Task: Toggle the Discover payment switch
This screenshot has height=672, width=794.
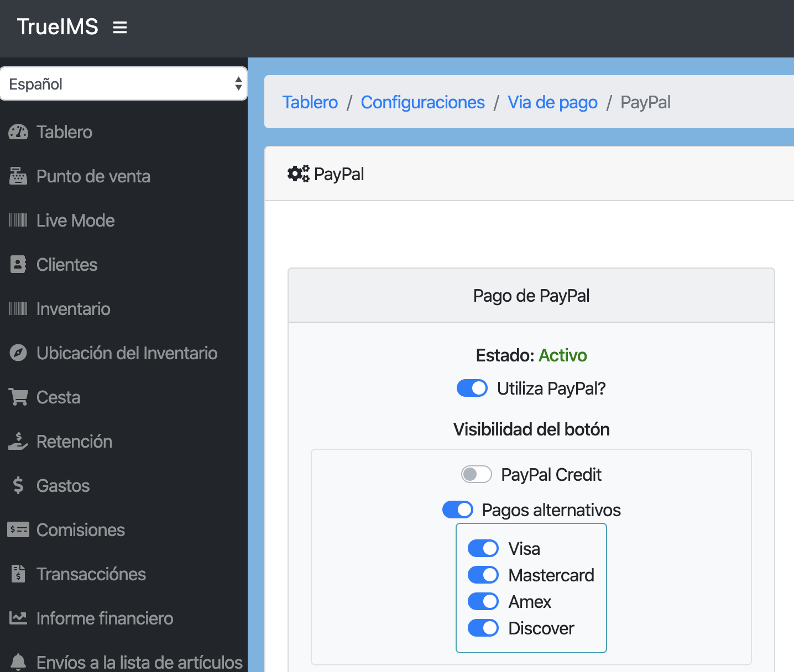Action: point(483,628)
